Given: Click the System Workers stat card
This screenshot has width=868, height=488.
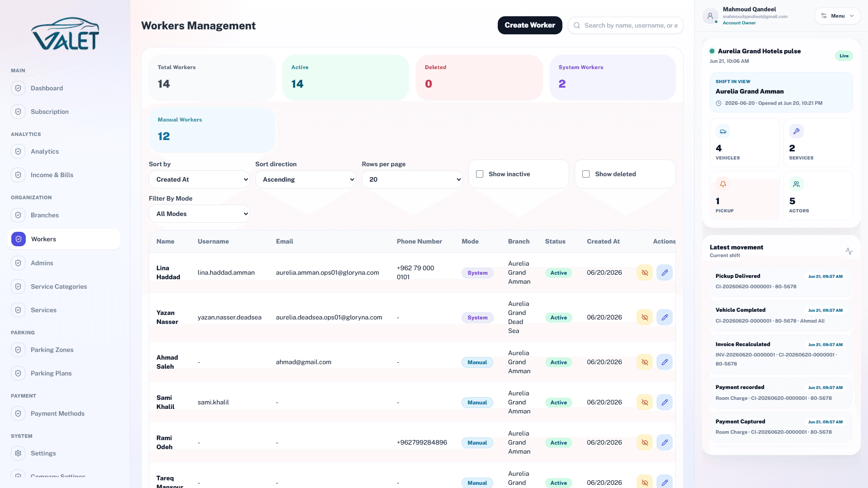Looking at the screenshot, I should [613, 78].
